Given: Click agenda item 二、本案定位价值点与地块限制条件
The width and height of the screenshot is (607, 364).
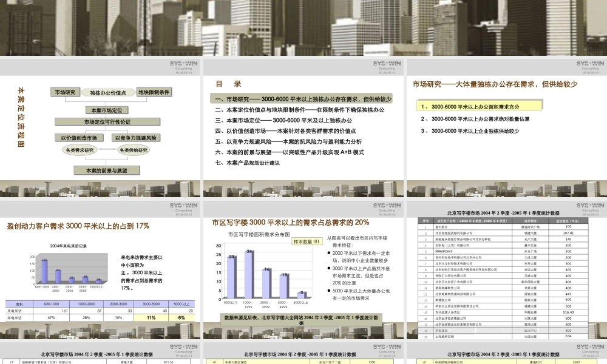Looking at the screenshot, I should [300, 110].
